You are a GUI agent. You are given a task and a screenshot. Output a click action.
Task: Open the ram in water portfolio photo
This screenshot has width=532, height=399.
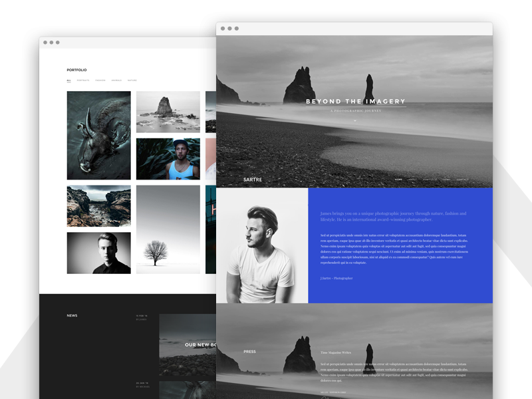[x=98, y=136]
